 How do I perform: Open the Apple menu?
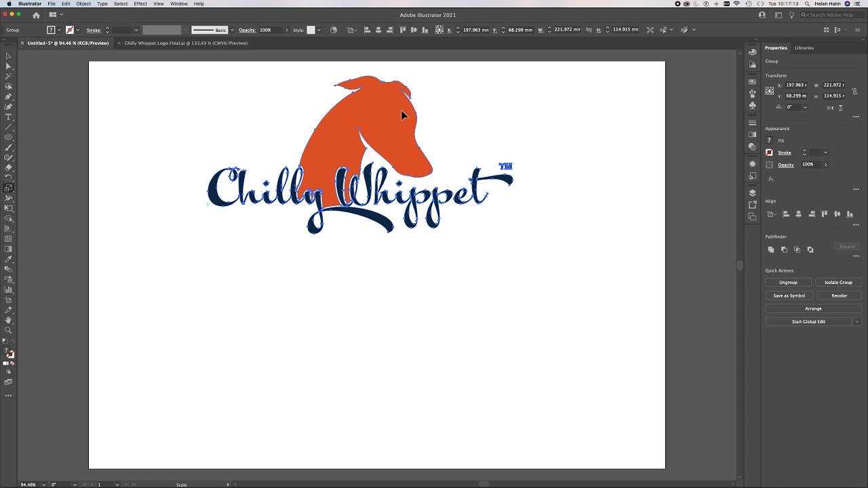[9, 4]
